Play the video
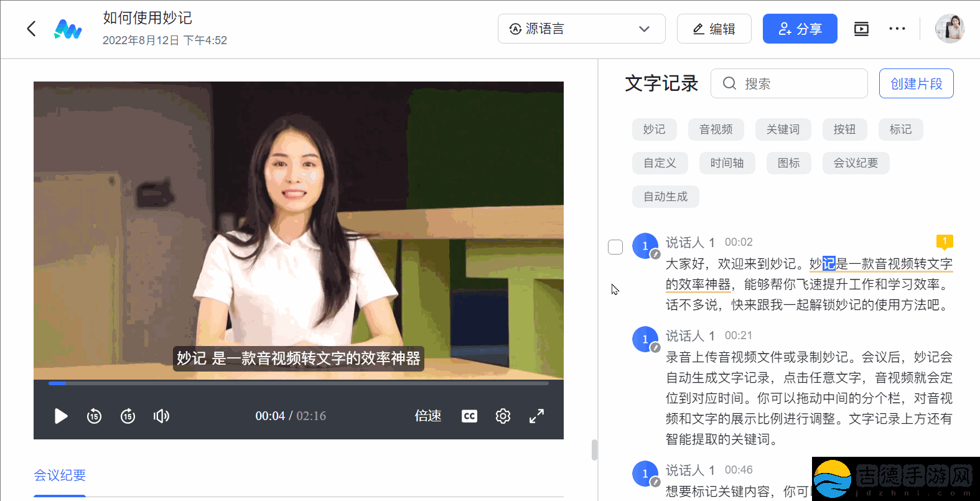The image size is (980, 501). pos(60,416)
